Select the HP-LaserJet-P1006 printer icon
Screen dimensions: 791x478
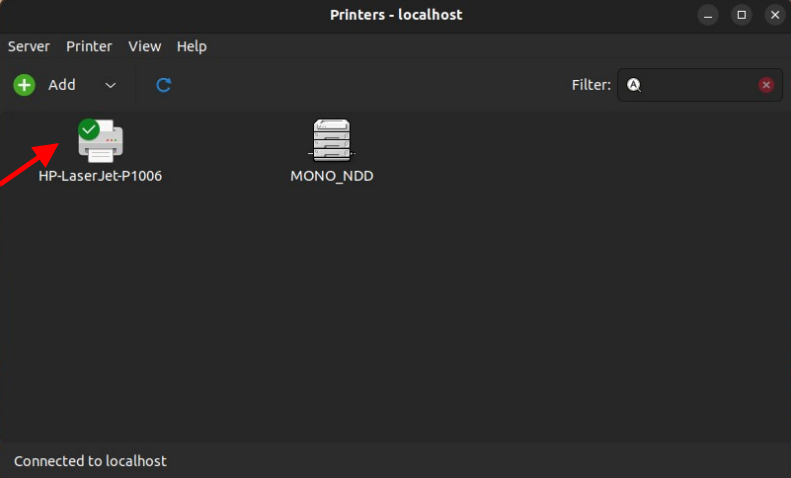click(102, 142)
